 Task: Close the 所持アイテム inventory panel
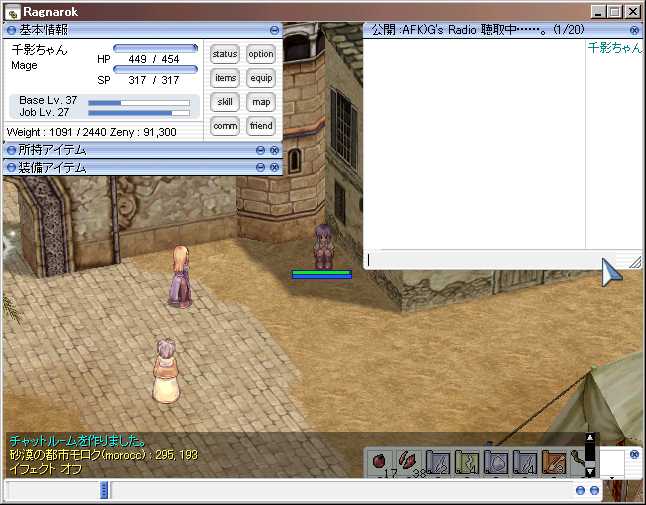(274, 150)
